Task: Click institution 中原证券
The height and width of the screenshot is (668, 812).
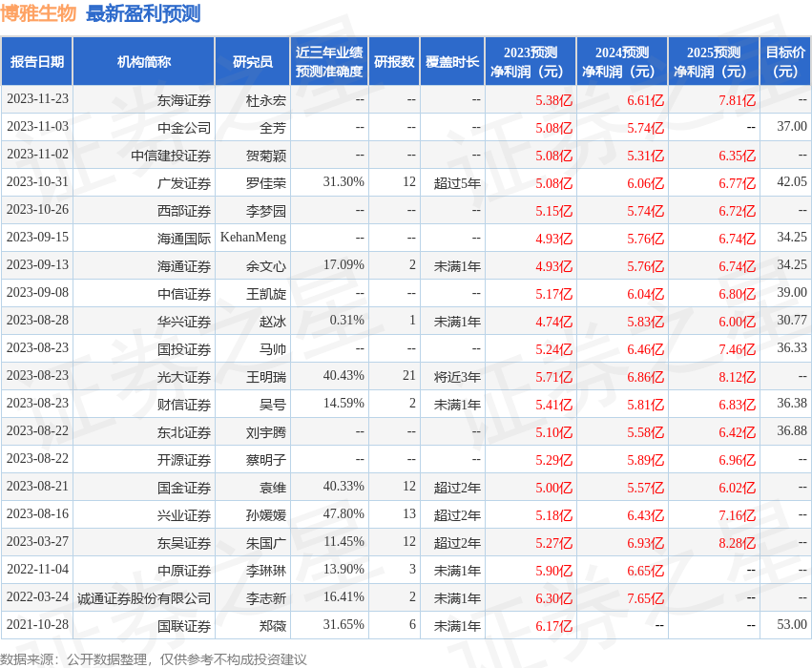Action: point(184,571)
